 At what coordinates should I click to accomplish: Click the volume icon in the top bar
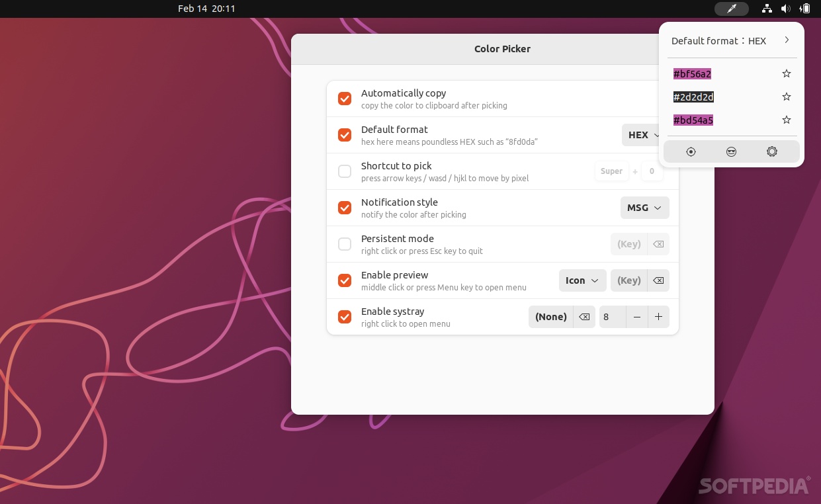786,9
